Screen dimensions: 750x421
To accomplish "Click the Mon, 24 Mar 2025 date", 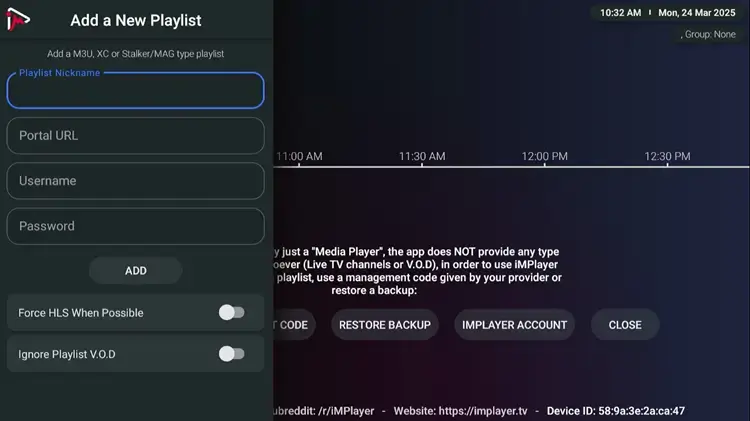I will click(x=697, y=13).
